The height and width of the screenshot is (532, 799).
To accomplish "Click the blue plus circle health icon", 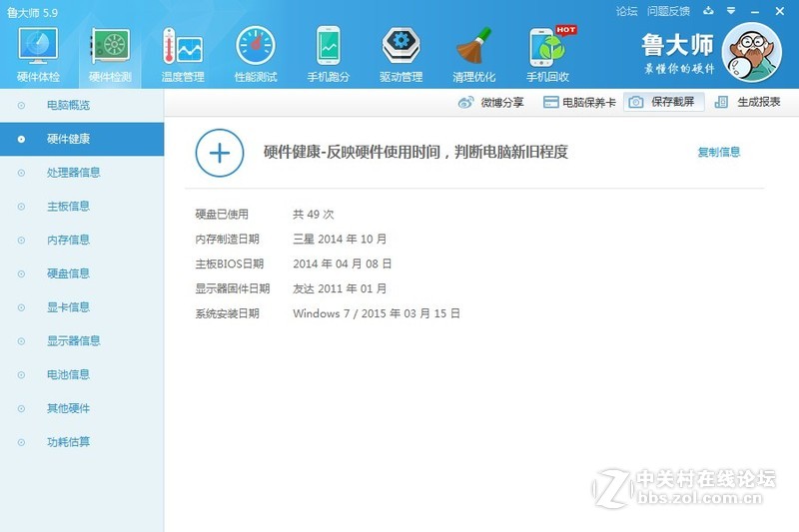I will [x=220, y=153].
